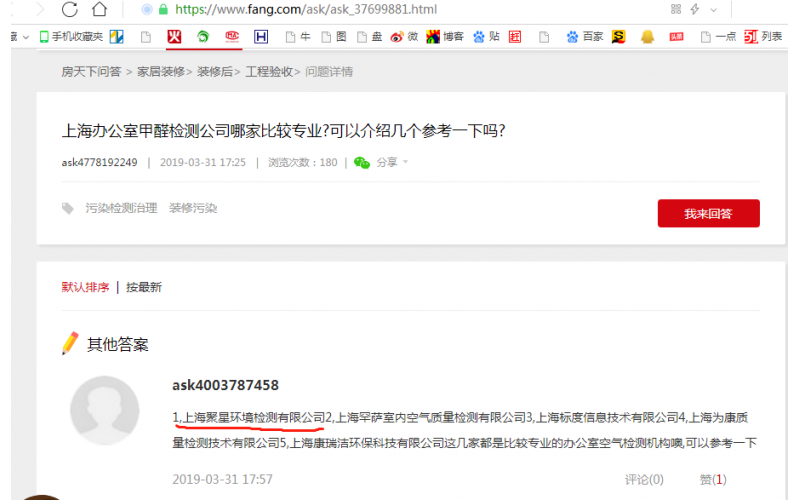Focus the address bar with the fang.com URL
800x500 pixels.
pos(306,9)
